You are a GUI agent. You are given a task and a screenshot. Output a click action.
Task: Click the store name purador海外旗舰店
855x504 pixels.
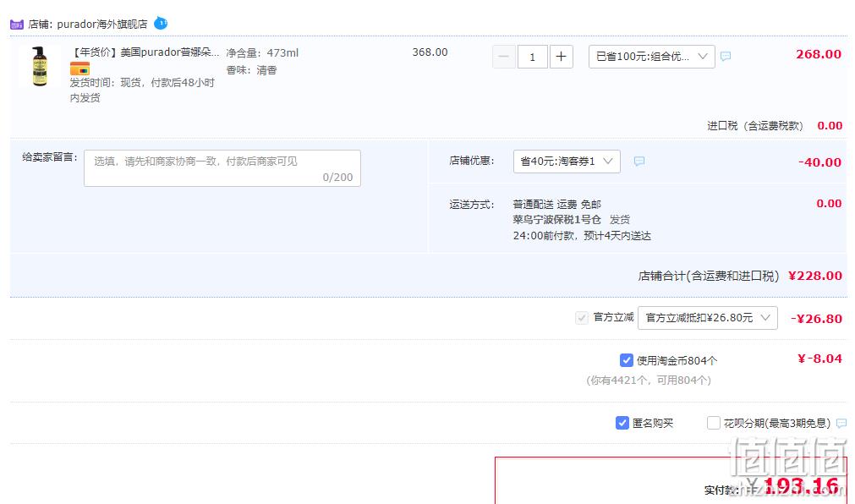tap(102, 24)
